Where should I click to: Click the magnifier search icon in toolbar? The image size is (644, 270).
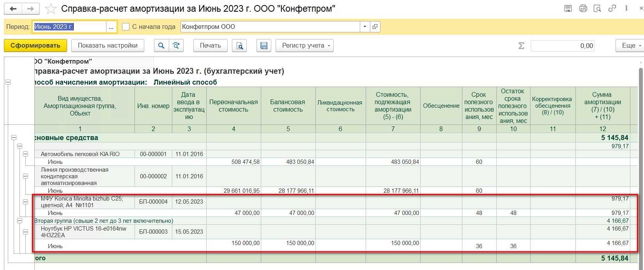[x=161, y=46]
